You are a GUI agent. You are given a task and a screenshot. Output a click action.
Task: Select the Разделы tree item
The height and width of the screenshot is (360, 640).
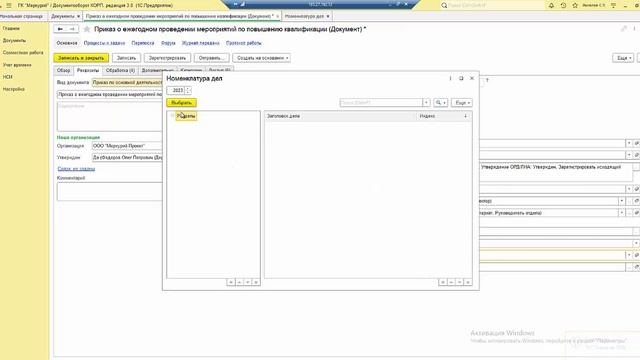coord(186,116)
